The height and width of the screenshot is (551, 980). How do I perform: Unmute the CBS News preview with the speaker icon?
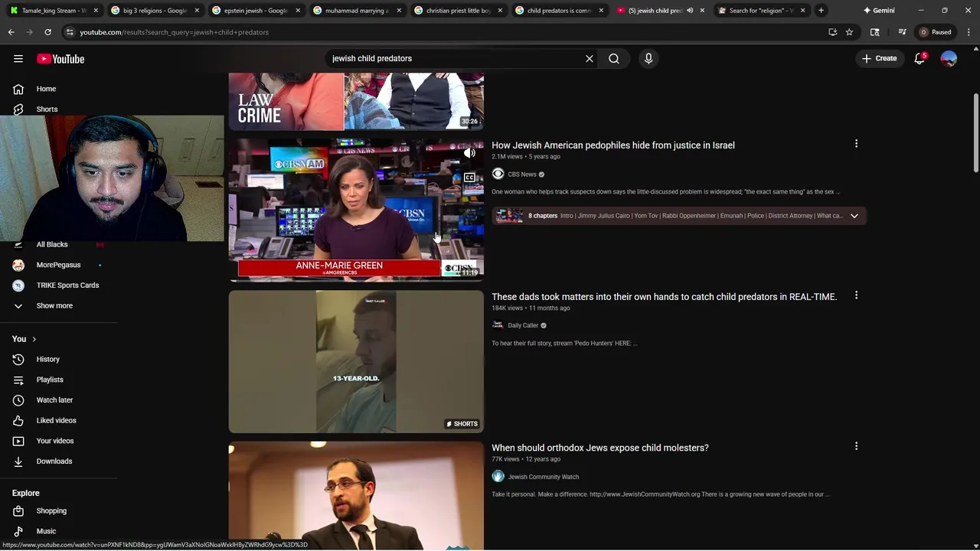click(469, 153)
